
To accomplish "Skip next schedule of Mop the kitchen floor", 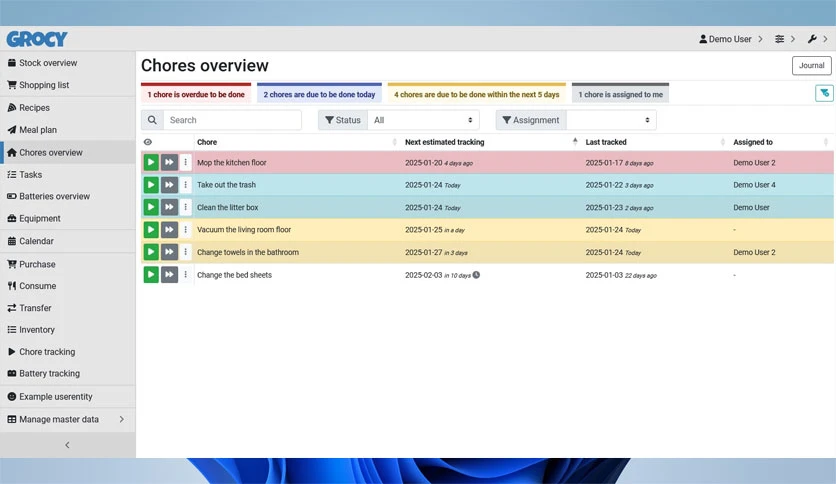I will coord(169,162).
